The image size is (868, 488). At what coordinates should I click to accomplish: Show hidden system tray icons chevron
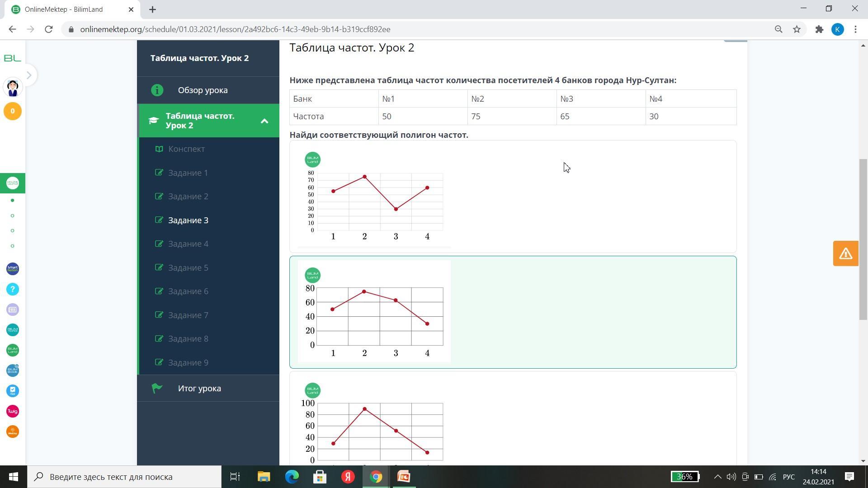pyautogui.click(x=717, y=477)
